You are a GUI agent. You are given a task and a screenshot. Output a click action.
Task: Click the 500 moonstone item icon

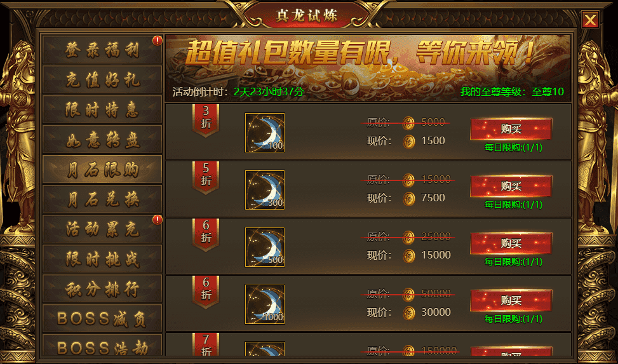(264, 247)
